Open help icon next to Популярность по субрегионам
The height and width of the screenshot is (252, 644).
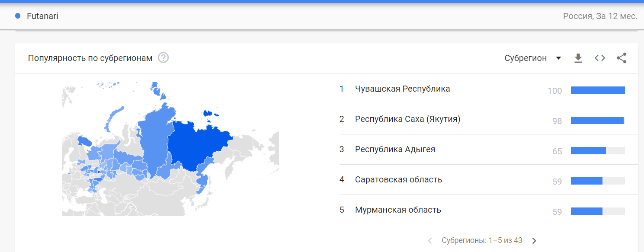(163, 58)
